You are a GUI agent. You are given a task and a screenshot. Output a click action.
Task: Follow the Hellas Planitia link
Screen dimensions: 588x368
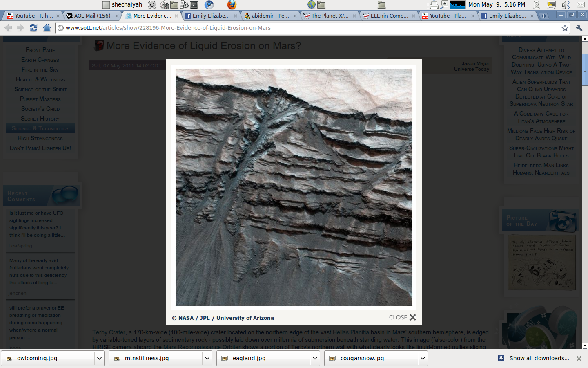click(351, 332)
